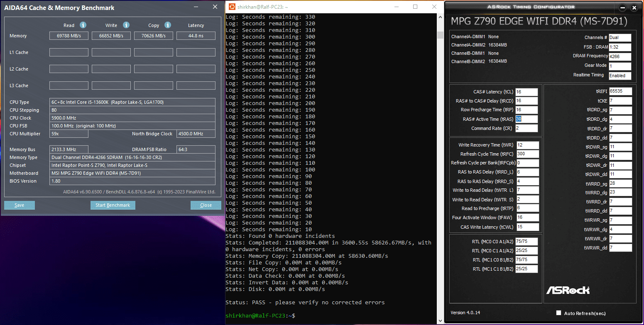Viewport: 644px width, 325px height.
Task: Select tWTR_S value field
Action: (528, 200)
